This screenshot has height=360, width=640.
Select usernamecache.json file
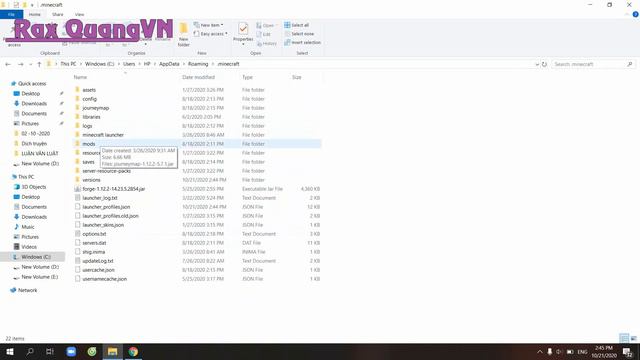tap(104, 279)
